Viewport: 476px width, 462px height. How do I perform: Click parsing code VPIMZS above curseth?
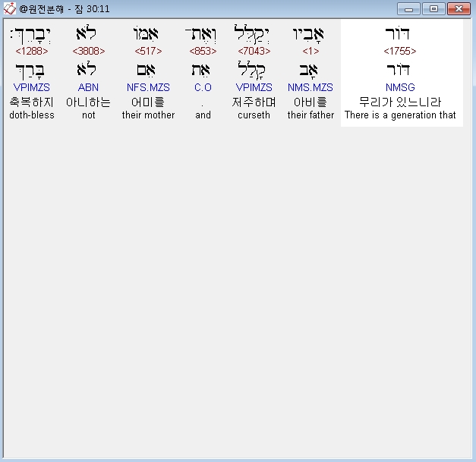point(254,87)
